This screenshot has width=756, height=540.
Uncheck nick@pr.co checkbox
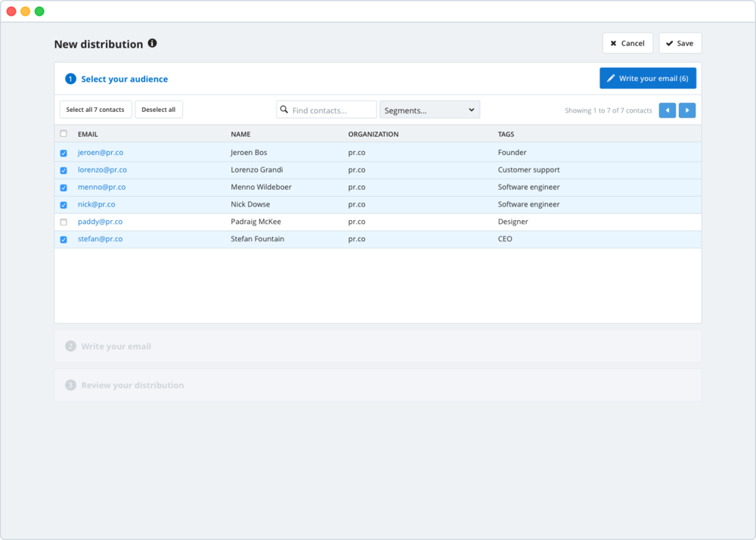pos(64,205)
